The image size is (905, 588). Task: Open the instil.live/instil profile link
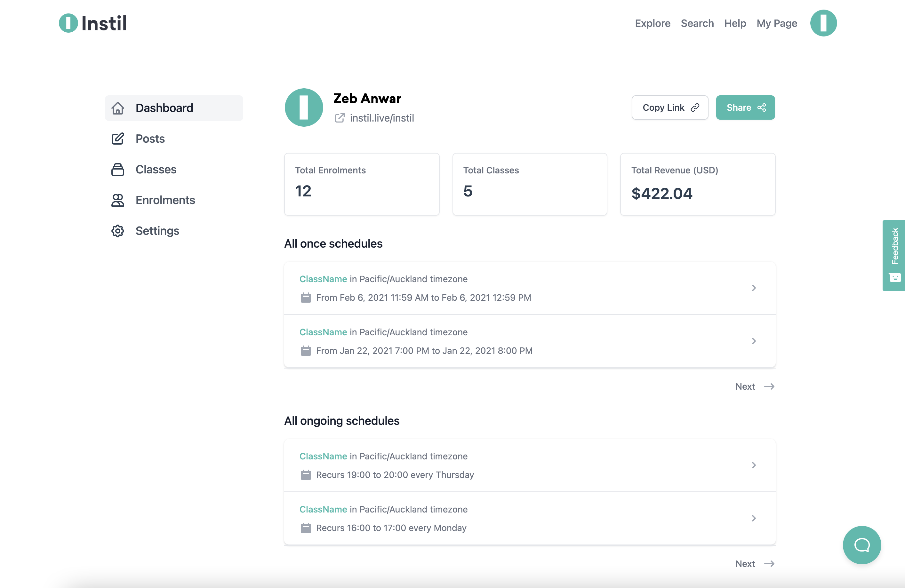[381, 118]
